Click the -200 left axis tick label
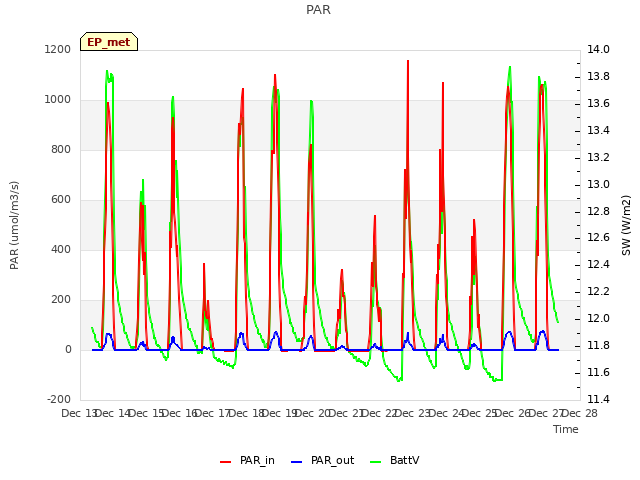Image resolution: width=640 pixels, height=480 pixels. [59, 399]
